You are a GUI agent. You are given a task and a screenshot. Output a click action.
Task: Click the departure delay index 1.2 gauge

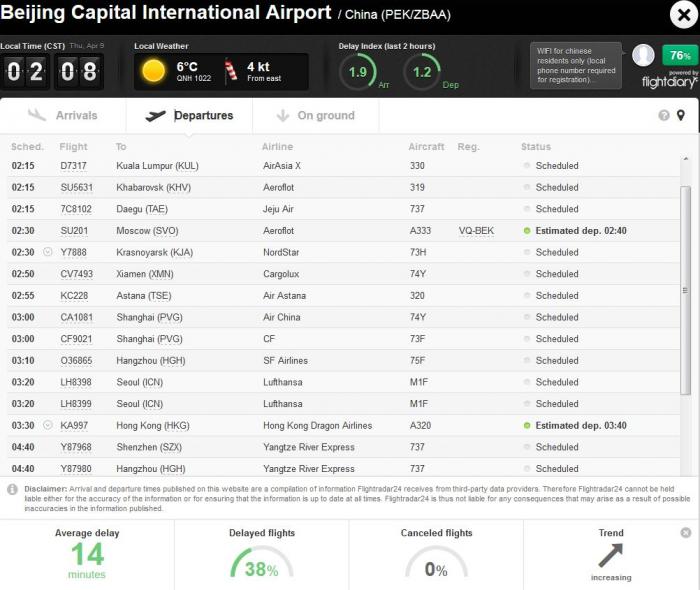[x=422, y=72]
